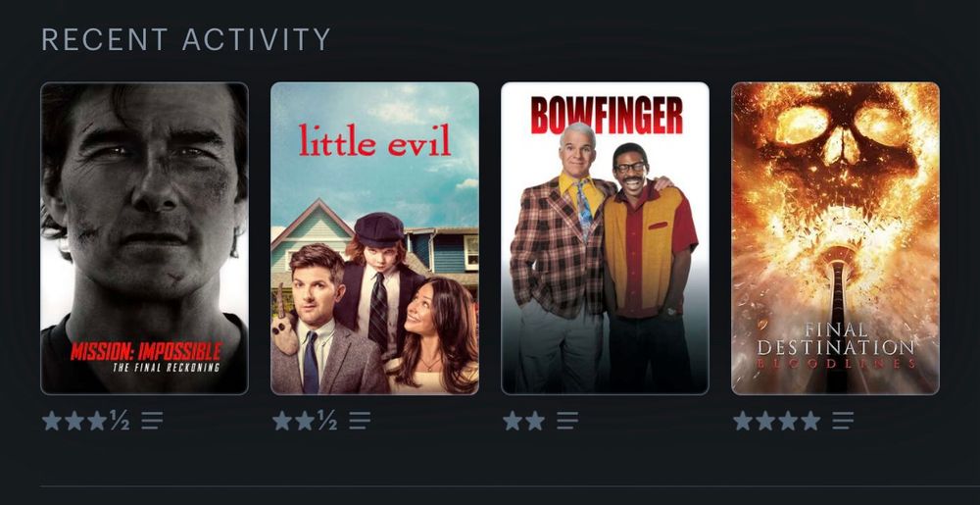Click the half-star symbol under Little Evil
The width and height of the screenshot is (980, 505).
tap(327, 421)
